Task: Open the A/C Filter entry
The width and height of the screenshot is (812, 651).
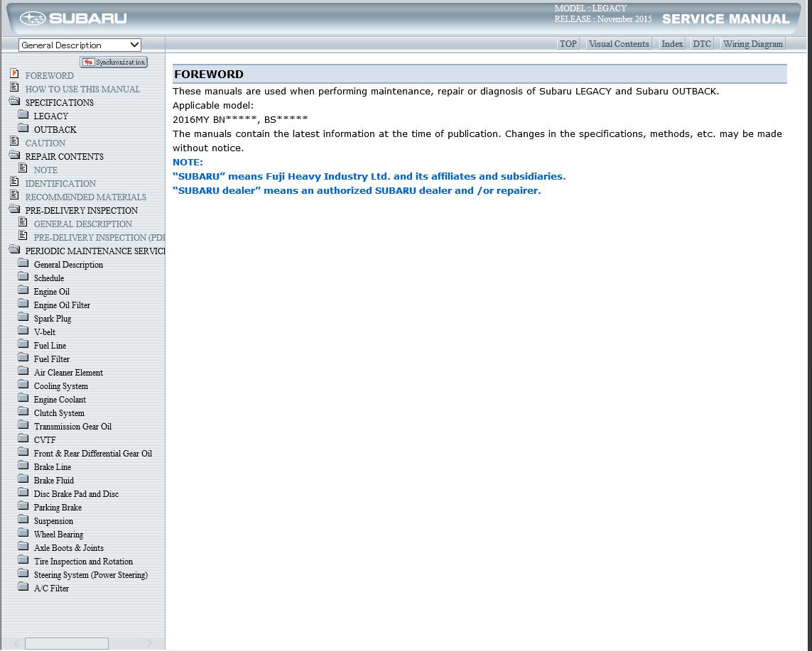Action: 51,588
